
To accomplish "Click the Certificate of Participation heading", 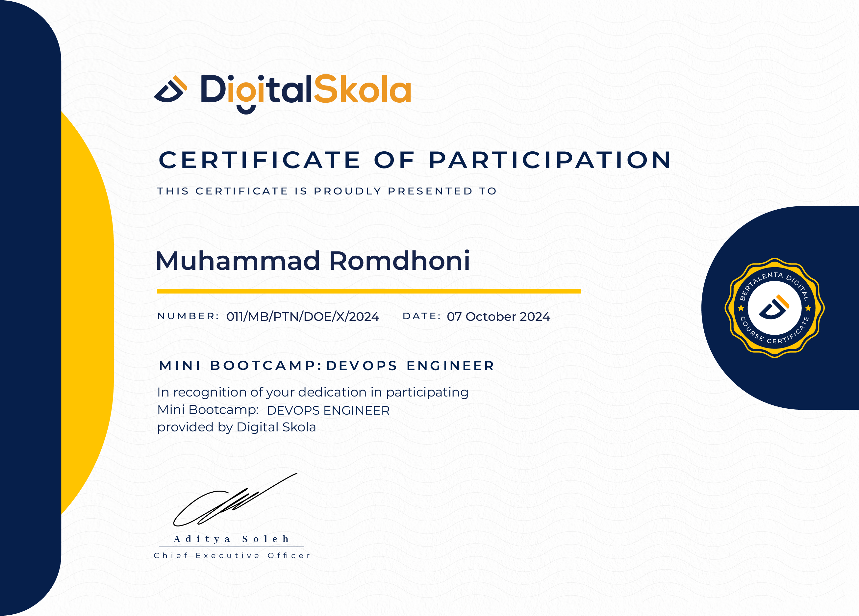I will click(415, 160).
